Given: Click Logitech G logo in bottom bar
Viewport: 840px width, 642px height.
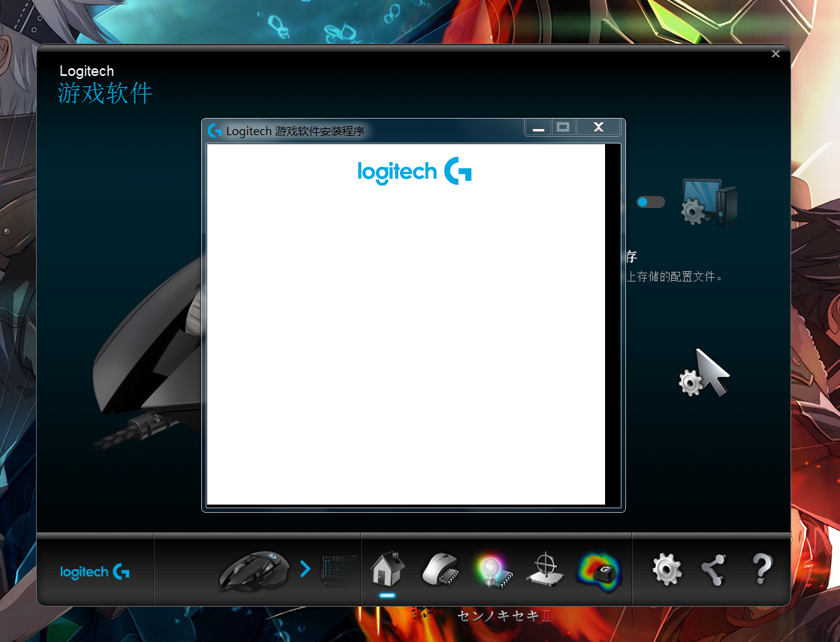Looking at the screenshot, I should [x=95, y=572].
